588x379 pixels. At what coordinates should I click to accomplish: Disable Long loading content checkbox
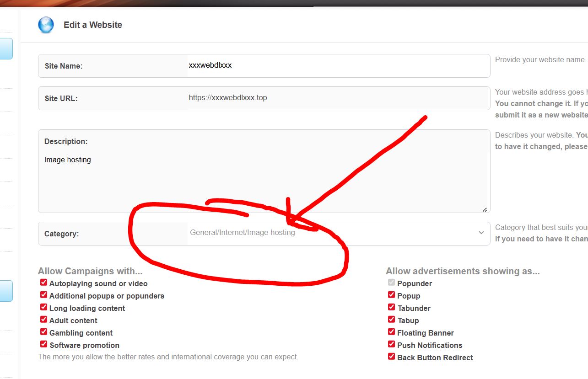44,308
